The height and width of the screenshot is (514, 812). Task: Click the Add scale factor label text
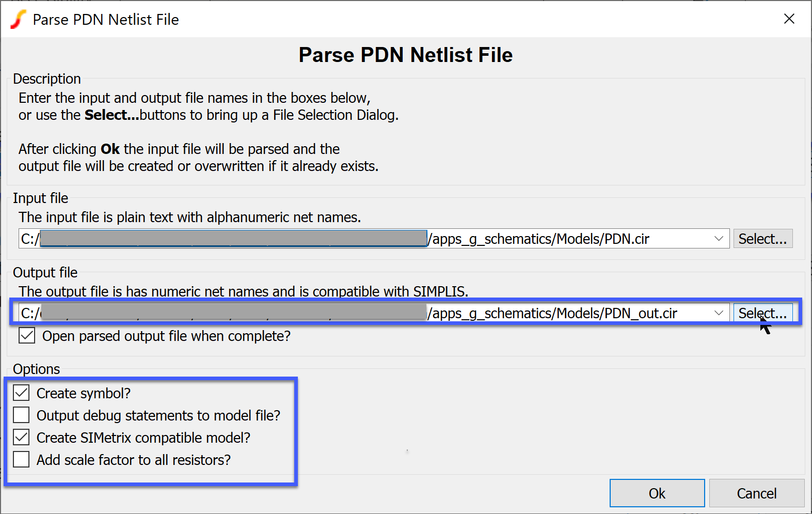[134, 460]
